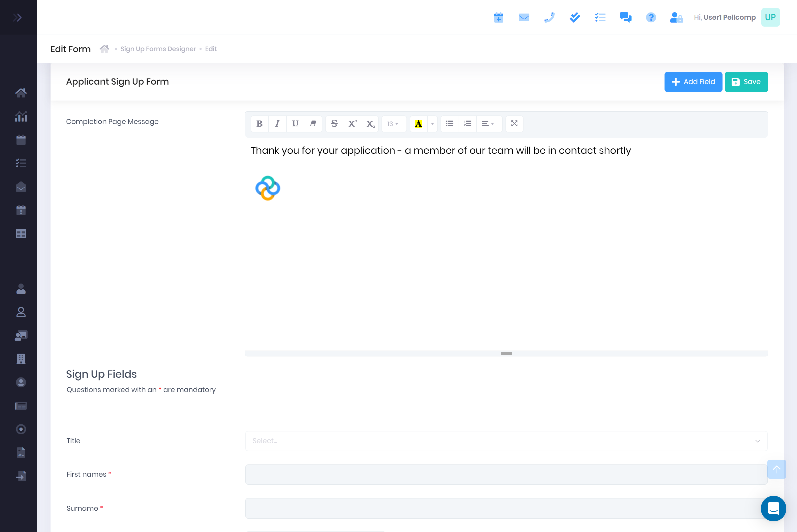
Task: Open the Title Select dropdown
Action: 506,441
